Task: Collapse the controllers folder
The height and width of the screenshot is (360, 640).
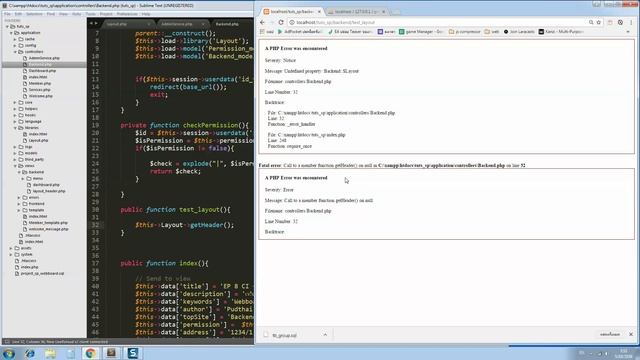Action: pyautogui.click(x=15, y=52)
